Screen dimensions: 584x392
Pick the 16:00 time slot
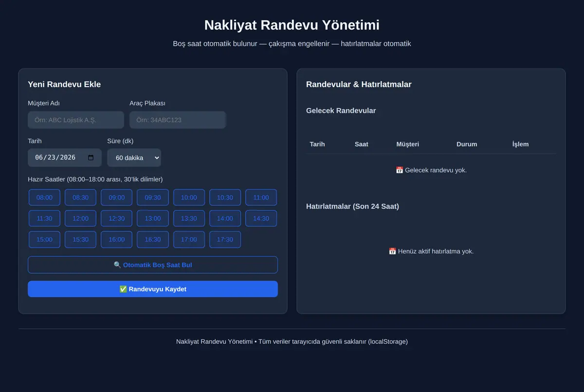click(116, 239)
